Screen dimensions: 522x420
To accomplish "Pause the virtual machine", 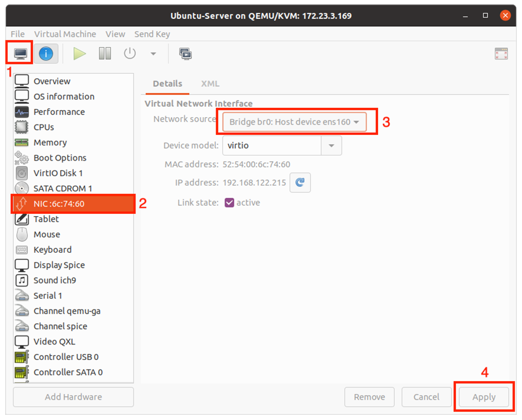I will (105, 54).
